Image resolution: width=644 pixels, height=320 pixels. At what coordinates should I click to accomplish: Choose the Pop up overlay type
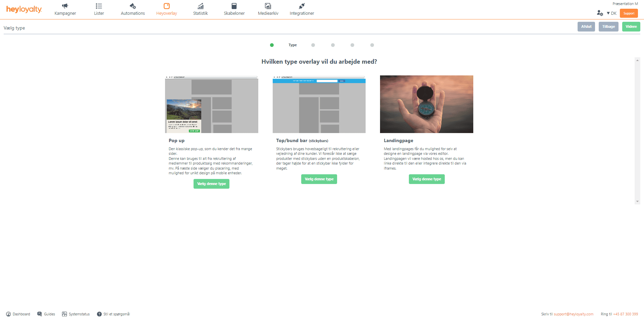coord(211,184)
